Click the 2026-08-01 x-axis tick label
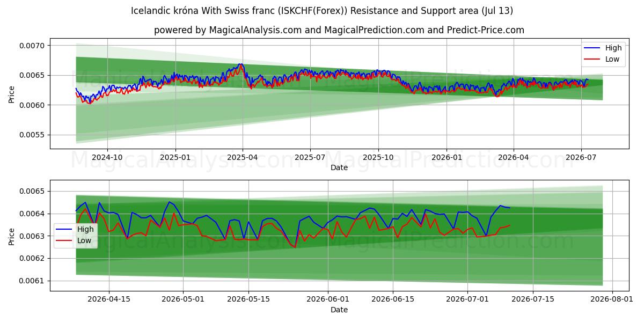The height and width of the screenshot is (322, 644). click(x=612, y=299)
